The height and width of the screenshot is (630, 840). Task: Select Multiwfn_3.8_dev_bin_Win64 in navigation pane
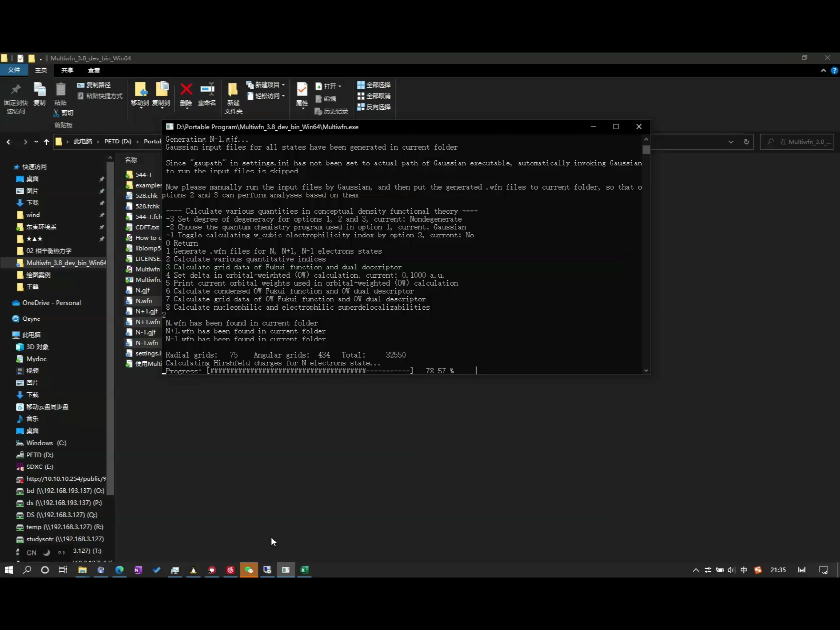point(61,262)
